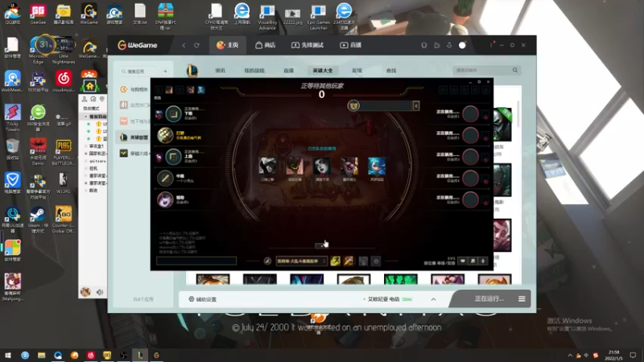Image resolution: width=644 pixels, height=362 pixels.
Task: Select the 我的战绩 sub-tab
Action: pos(254,71)
